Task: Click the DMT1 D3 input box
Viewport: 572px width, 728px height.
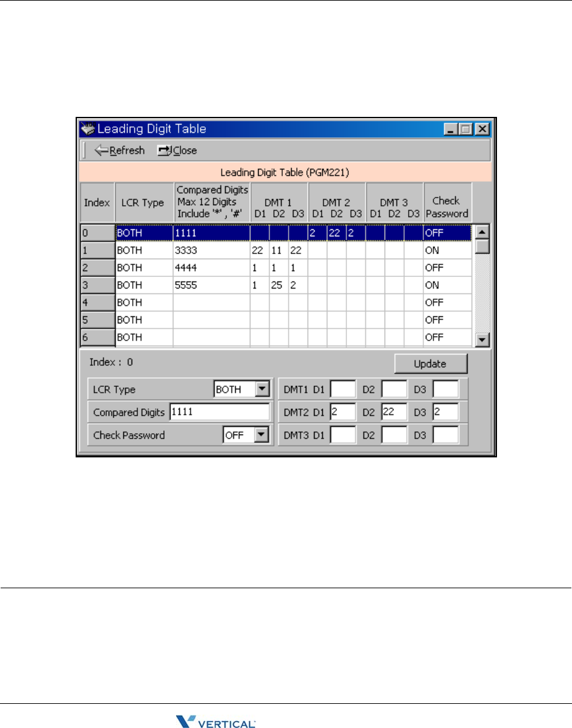Action: click(x=446, y=389)
